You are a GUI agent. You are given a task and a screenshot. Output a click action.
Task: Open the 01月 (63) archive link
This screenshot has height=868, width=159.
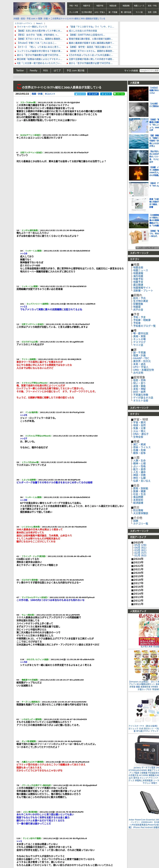[140, 555]
